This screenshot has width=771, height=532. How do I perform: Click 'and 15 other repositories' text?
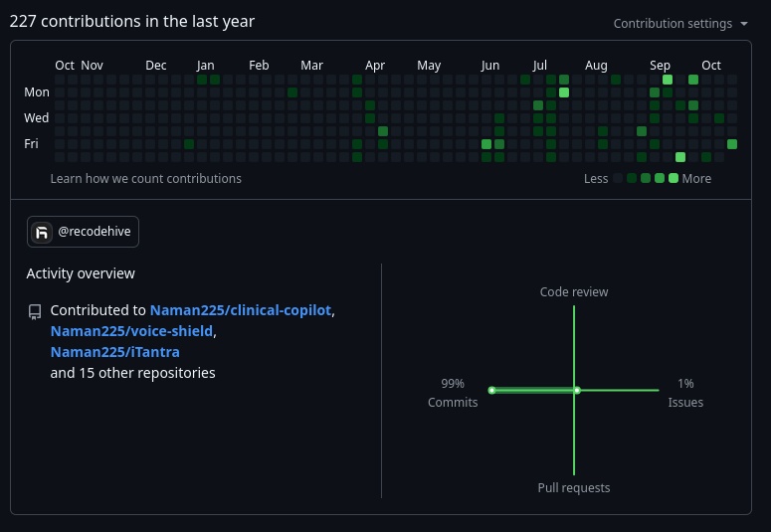[x=132, y=373]
